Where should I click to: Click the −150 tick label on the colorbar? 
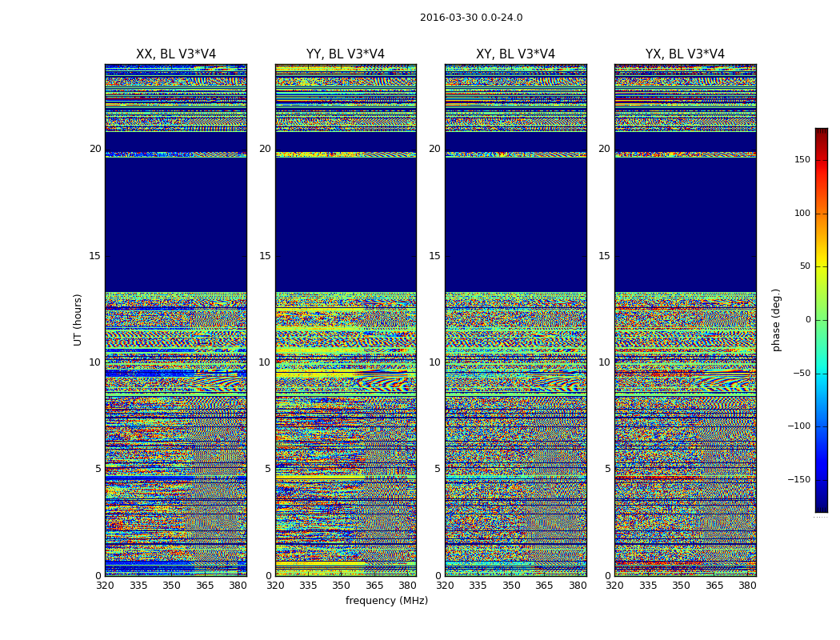point(798,479)
